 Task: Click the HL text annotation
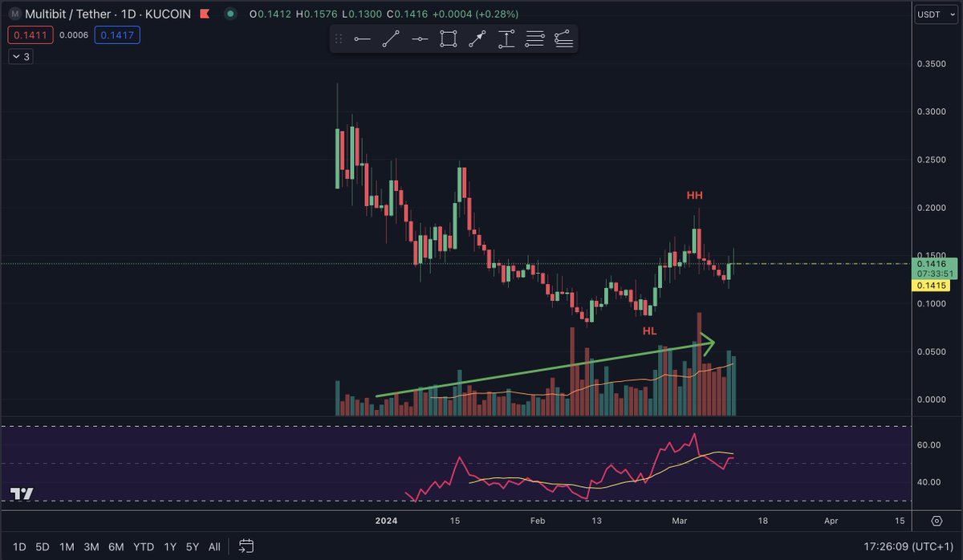click(x=649, y=331)
